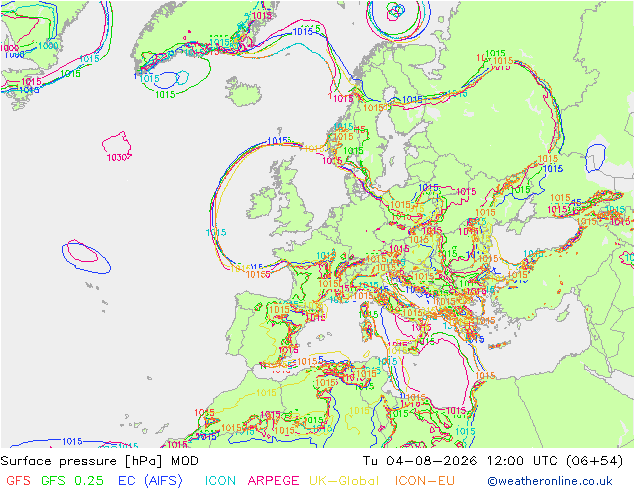This screenshot has width=634, height=490.
Task: Click the EC (AIFS) legend label
Action: [x=150, y=481]
